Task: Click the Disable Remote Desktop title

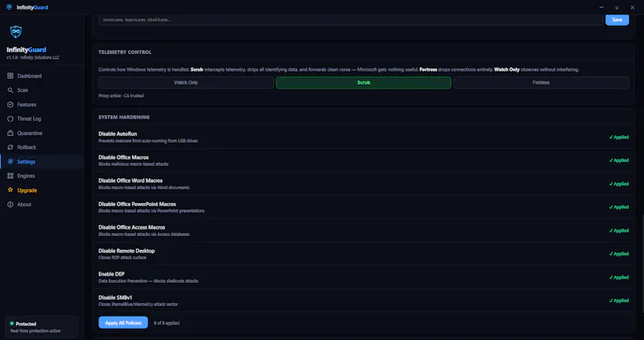Action: 126,251
